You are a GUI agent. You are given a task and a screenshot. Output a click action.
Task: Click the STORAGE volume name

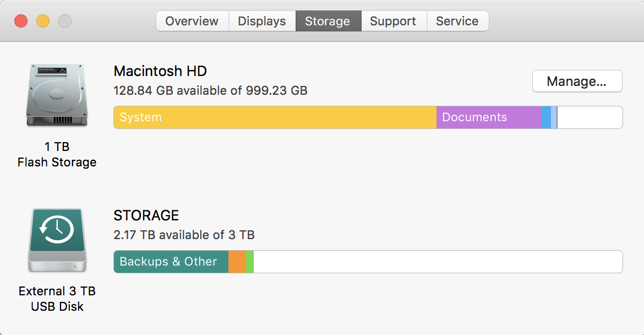pyautogui.click(x=146, y=215)
